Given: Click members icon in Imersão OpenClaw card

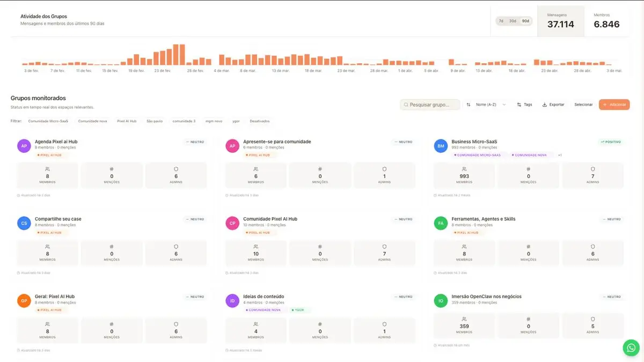Looking at the screenshot, I should click(464, 319).
